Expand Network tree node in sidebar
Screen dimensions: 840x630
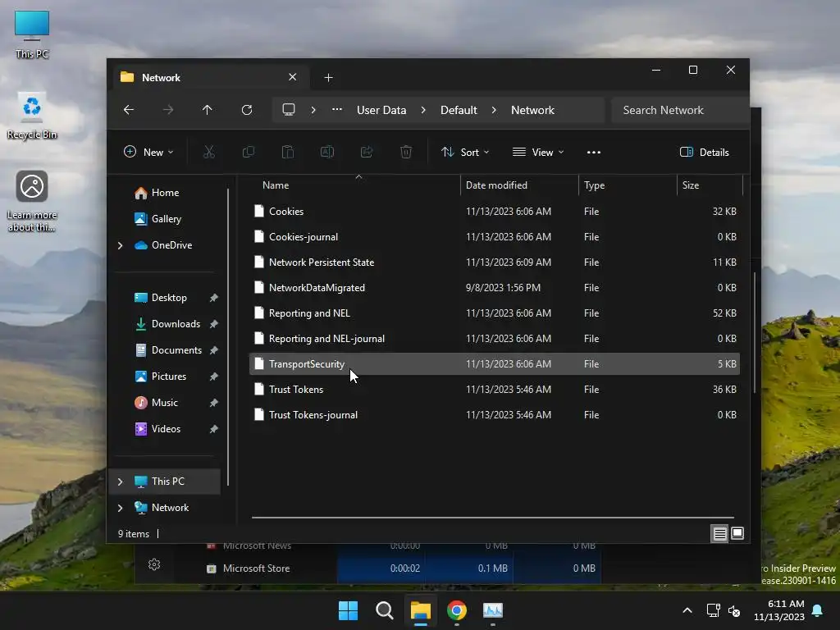(x=120, y=508)
